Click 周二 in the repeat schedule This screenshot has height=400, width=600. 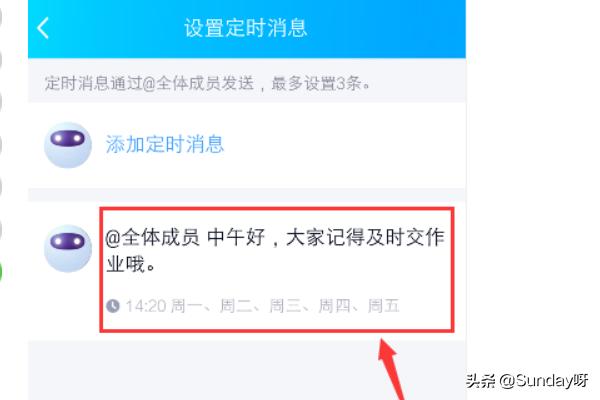point(236,306)
